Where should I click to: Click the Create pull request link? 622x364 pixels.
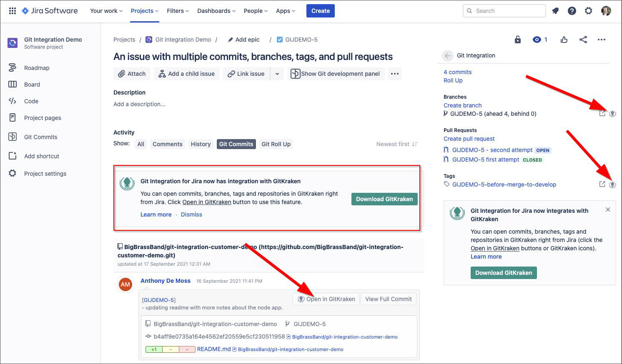click(x=469, y=139)
